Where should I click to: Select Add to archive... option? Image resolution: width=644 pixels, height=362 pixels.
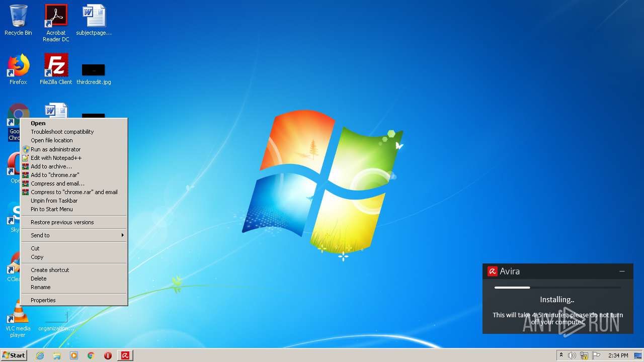[74, 166]
